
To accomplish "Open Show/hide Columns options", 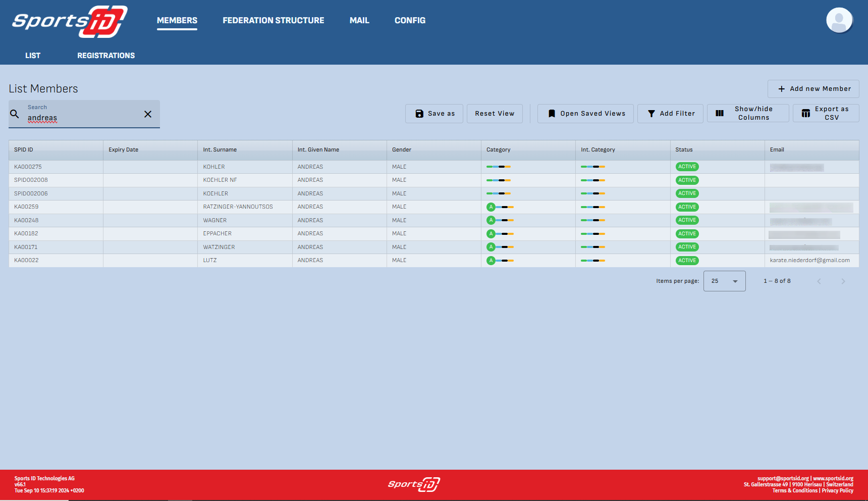I will pos(748,113).
